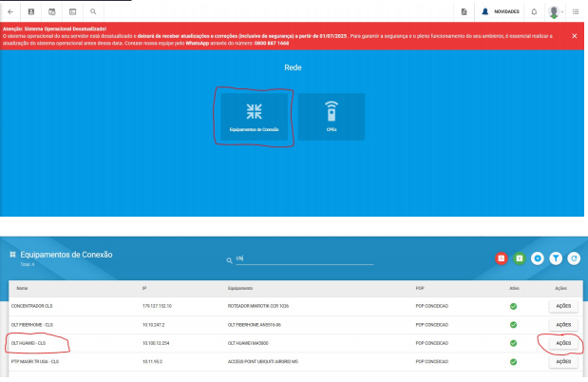Export the equipment list with green spreadsheet icon
588x382 pixels.
[x=519, y=258]
